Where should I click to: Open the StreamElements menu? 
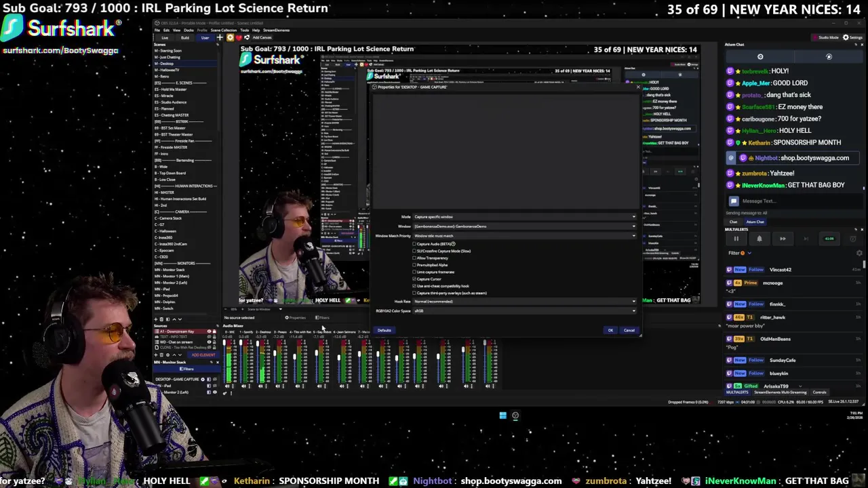[276, 30]
